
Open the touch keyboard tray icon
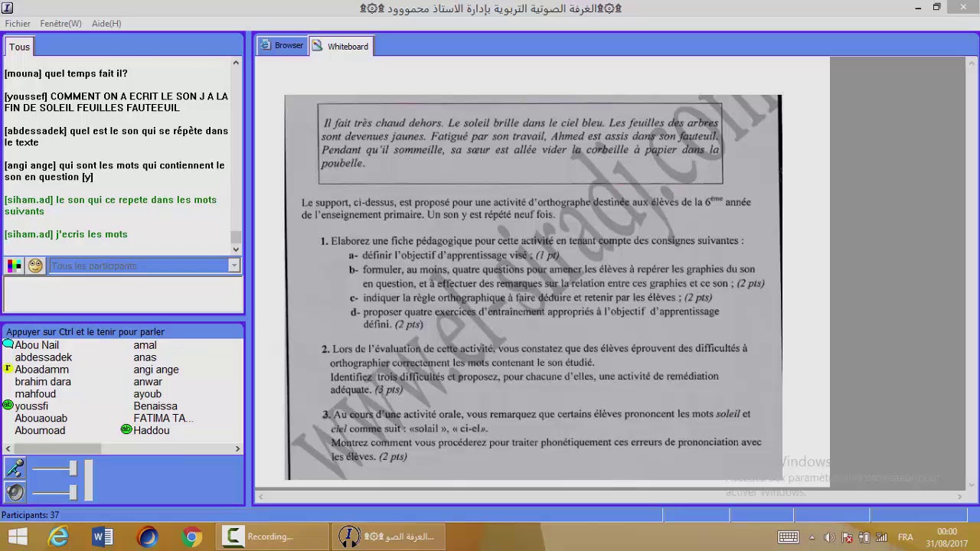point(788,537)
